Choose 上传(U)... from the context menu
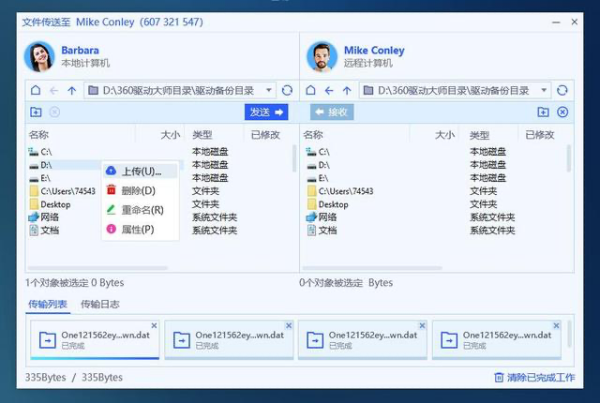The height and width of the screenshot is (403, 600). pos(140,171)
